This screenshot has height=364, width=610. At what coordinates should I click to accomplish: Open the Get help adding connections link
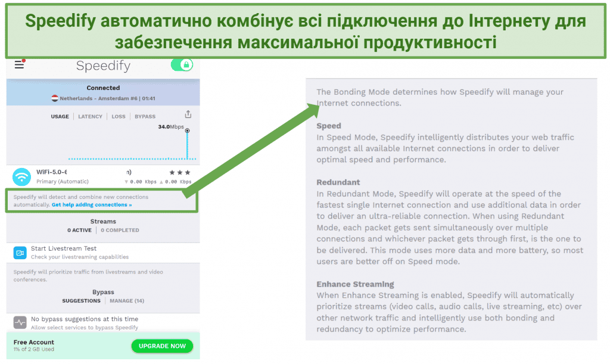(x=92, y=204)
